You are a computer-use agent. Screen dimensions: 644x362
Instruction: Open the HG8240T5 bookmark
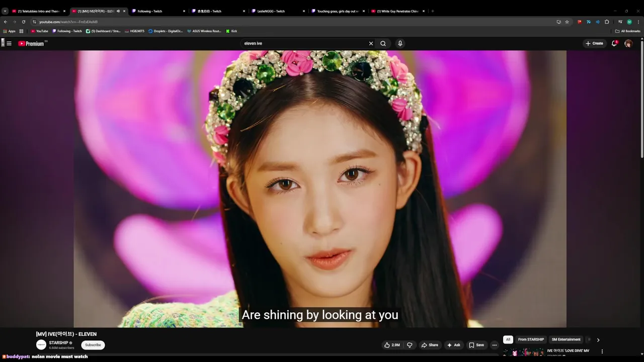coord(134,31)
